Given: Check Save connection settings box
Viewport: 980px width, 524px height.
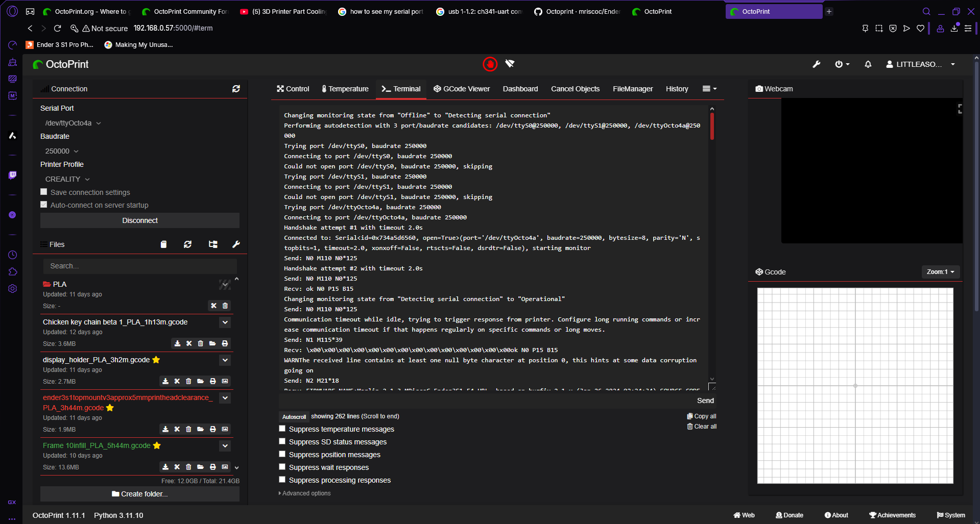Looking at the screenshot, I should (x=44, y=192).
